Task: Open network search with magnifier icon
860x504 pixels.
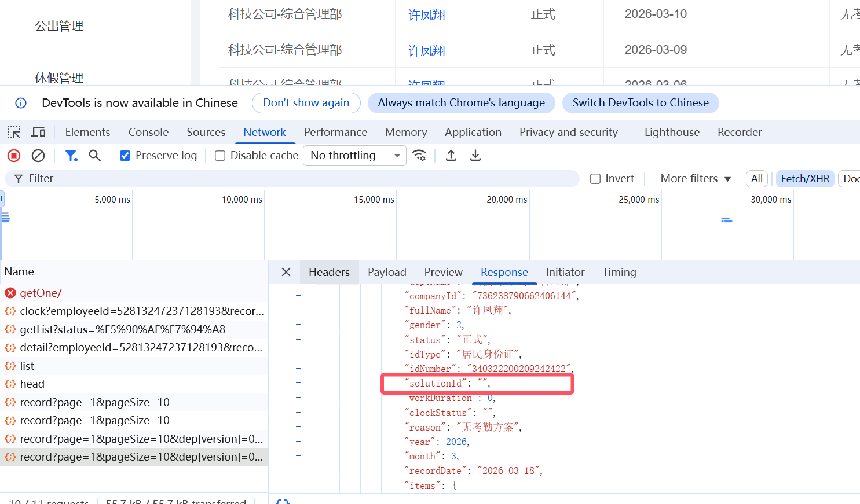Action: click(x=95, y=156)
